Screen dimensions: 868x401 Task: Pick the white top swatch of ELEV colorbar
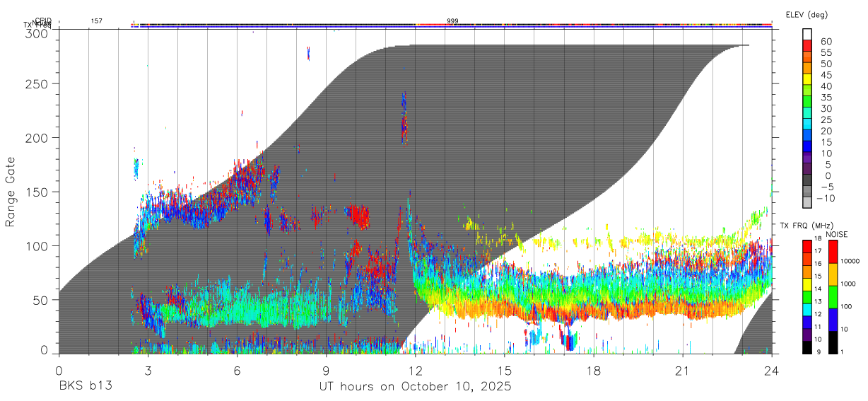point(807,34)
